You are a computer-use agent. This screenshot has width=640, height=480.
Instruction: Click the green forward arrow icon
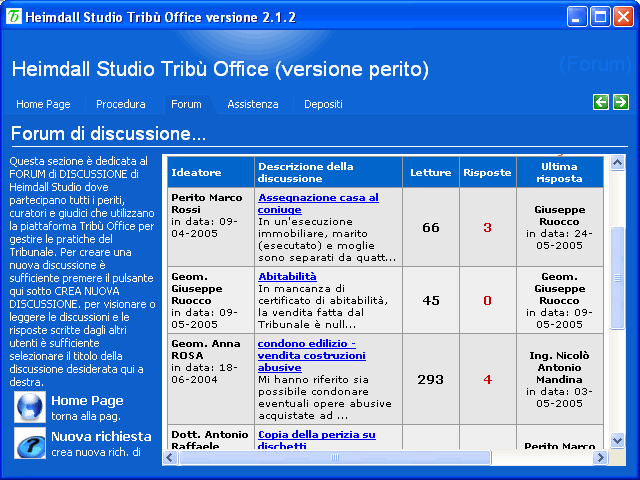[620, 102]
